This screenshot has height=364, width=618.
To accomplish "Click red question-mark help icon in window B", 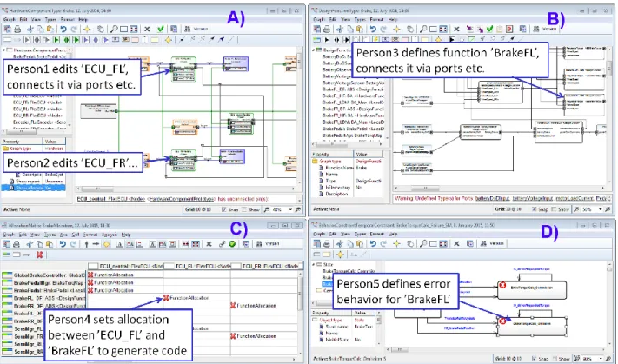I will pos(509,29).
